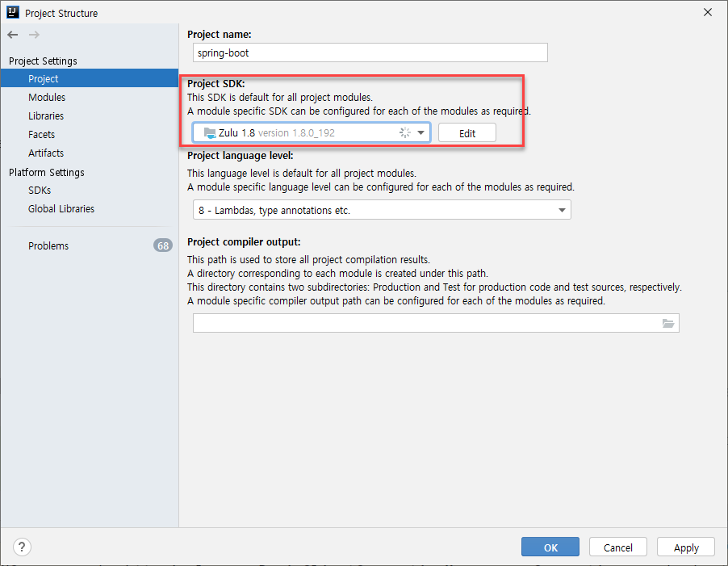The image size is (728, 566).
Task: Confirm with the OK button
Action: (550, 547)
